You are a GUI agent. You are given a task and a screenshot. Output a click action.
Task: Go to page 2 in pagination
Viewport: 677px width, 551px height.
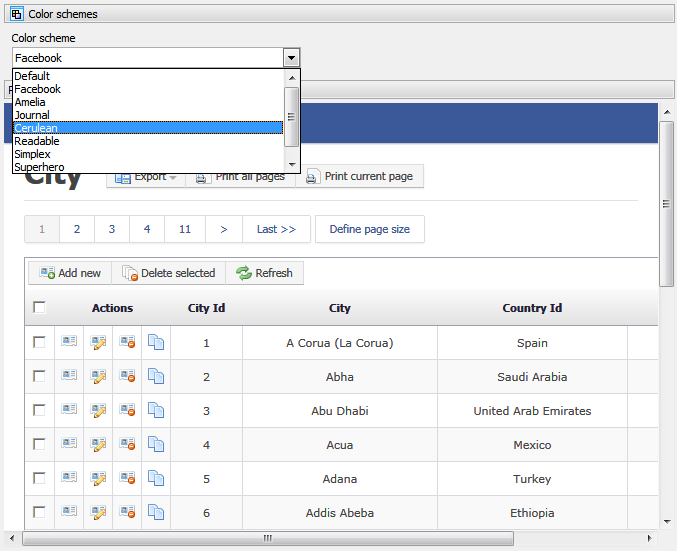point(77,229)
